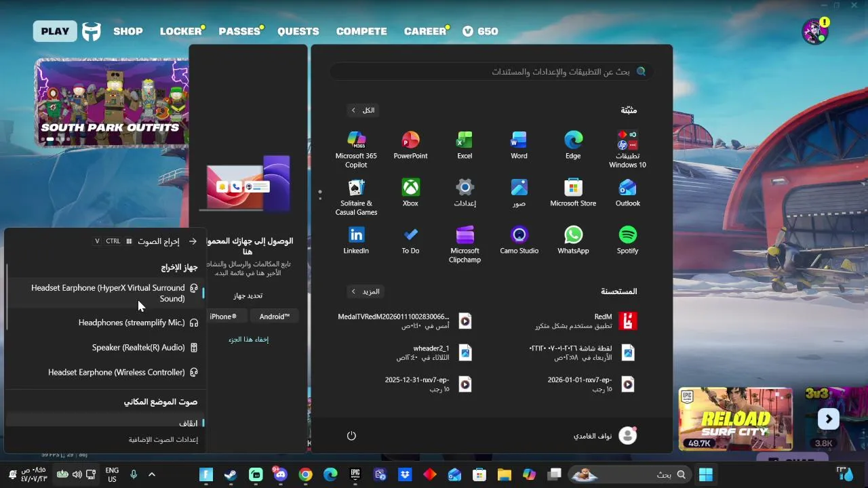Expand all apps with الكل button
This screenshot has width=868, height=488.
coord(361,110)
